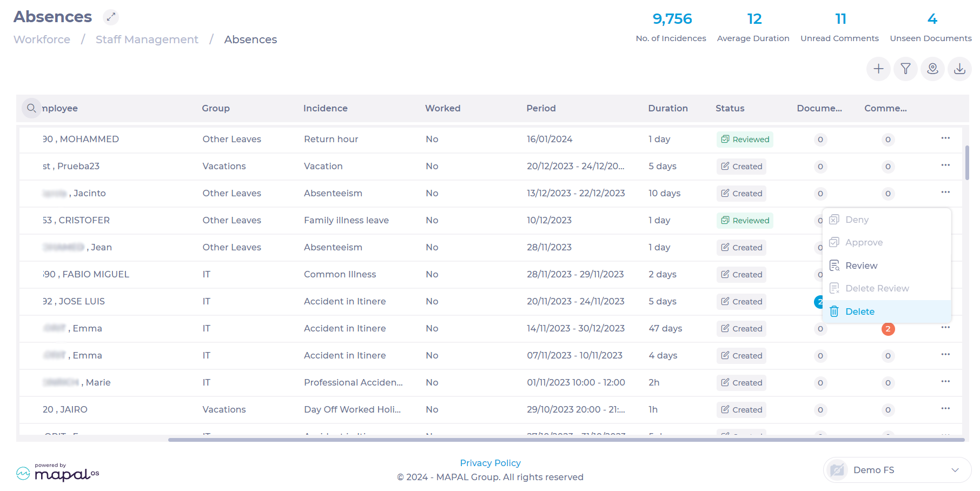Click Created status badge in JOSE LUIS row
Screen dimensions: 980x491
(741, 302)
